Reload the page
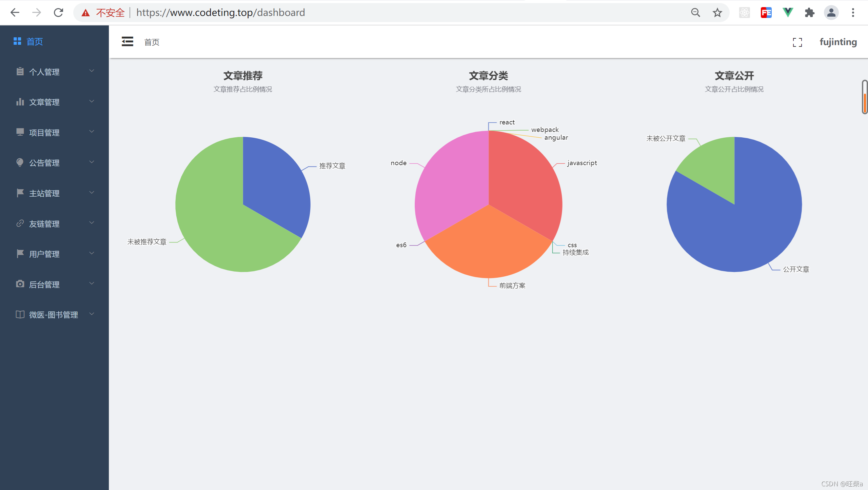The height and width of the screenshot is (490, 868). click(x=58, y=13)
